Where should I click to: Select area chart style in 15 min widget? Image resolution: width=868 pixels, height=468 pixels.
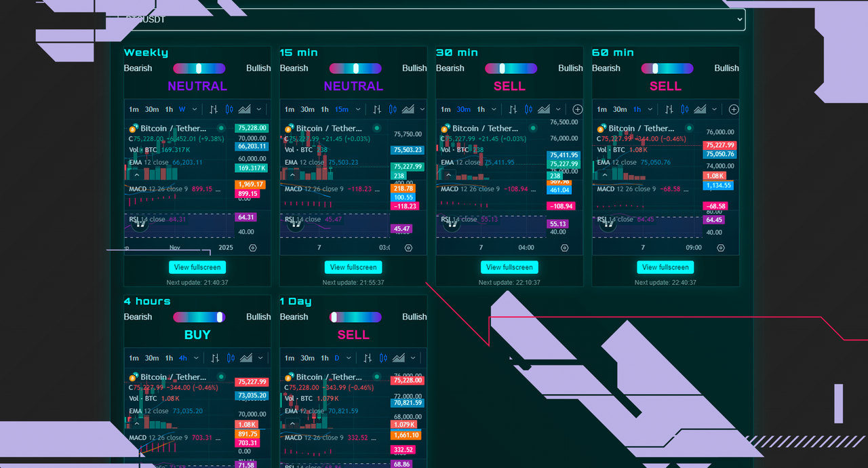[408, 109]
